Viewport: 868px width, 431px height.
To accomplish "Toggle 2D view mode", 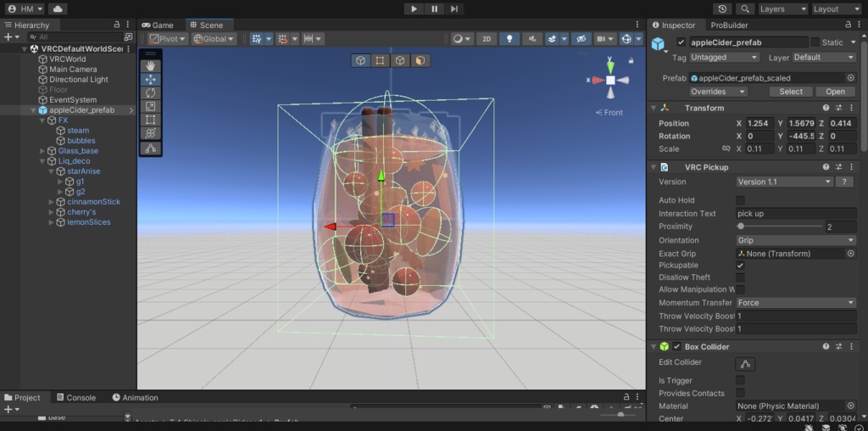I will tap(487, 39).
